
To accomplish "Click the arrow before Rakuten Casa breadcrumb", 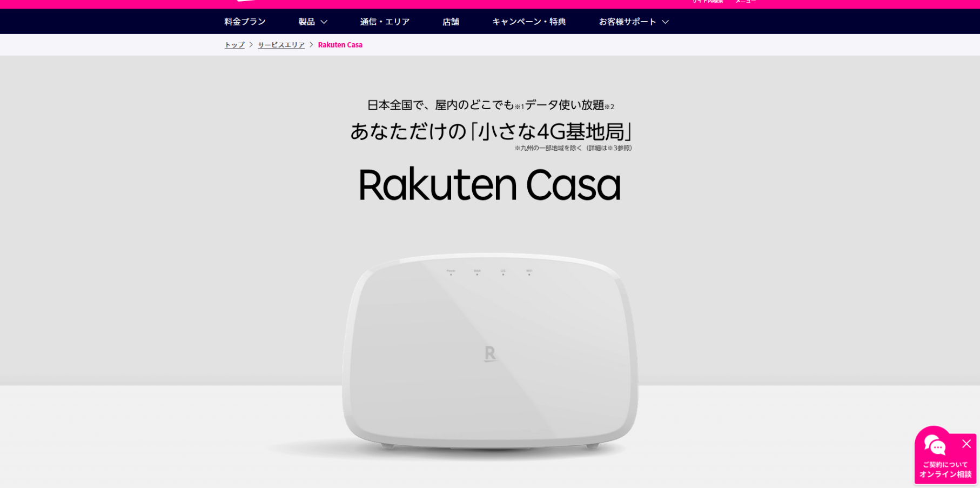I will 311,44.
